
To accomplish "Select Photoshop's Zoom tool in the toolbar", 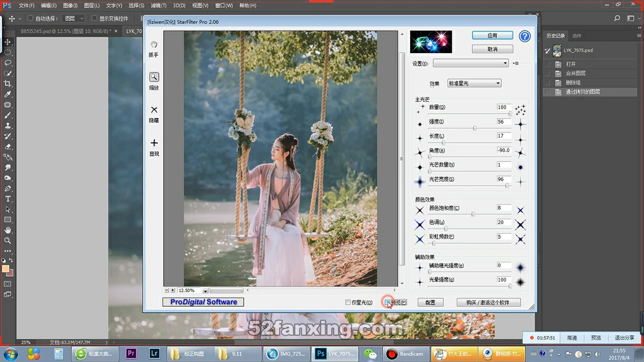I will 8,241.
